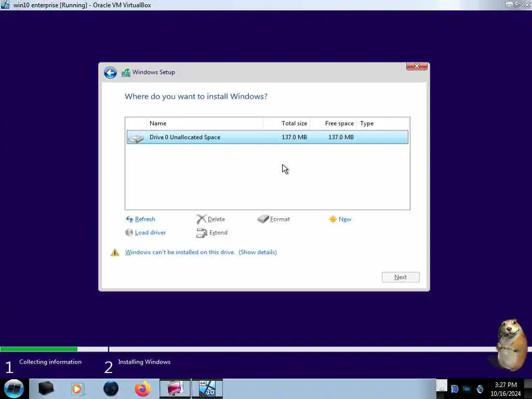Create a new partition with New
This screenshot has height=399, width=532.
[x=345, y=219]
